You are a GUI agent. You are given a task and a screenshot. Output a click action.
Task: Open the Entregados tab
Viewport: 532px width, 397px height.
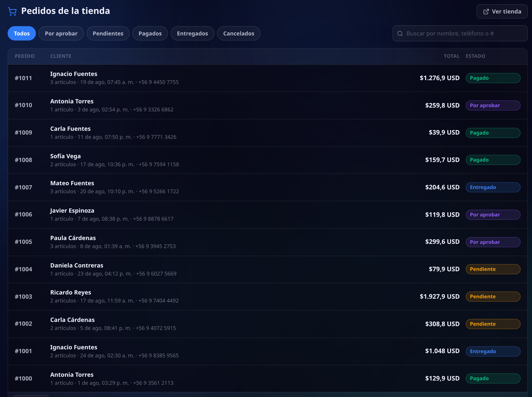[192, 33]
